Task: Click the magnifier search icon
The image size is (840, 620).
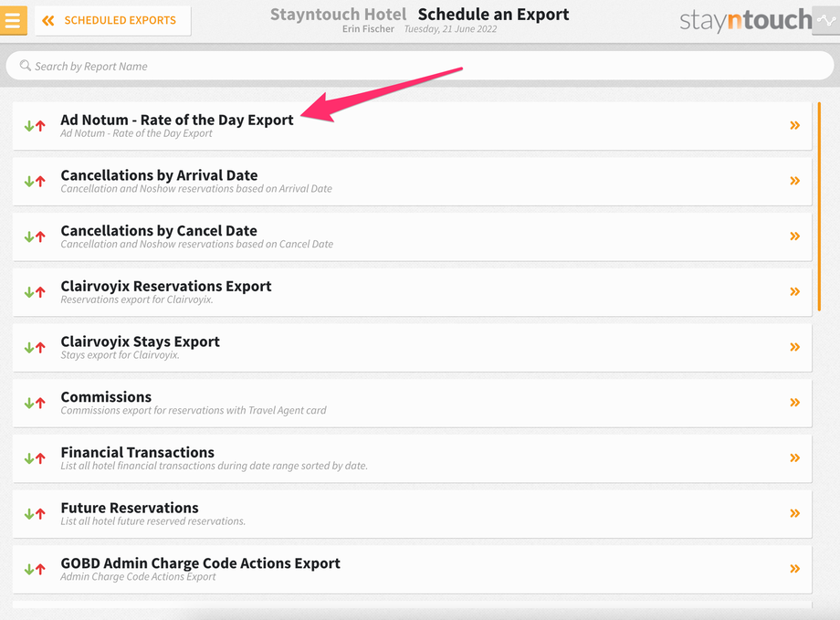Action: pos(25,66)
